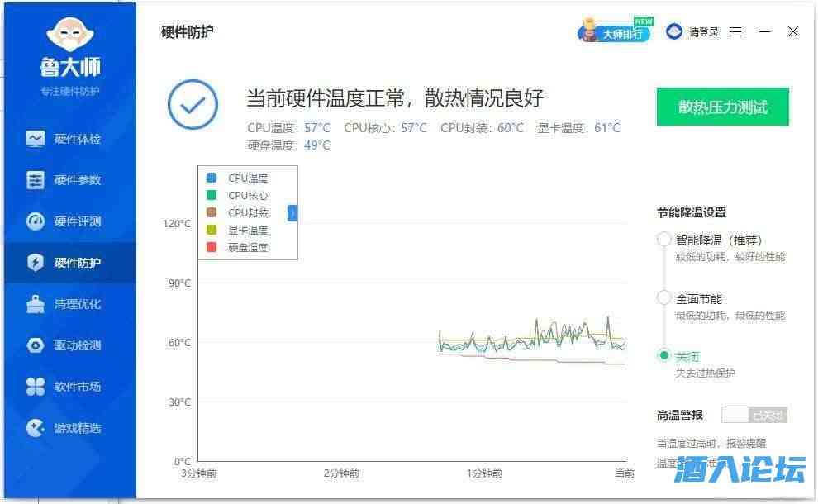818x504 pixels.
Task: Click the 驱动检测 gear icon
Action: 36,345
